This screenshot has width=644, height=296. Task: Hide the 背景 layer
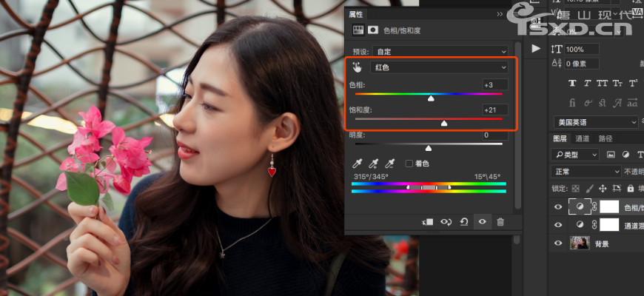pyautogui.click(x=558, y=243)
